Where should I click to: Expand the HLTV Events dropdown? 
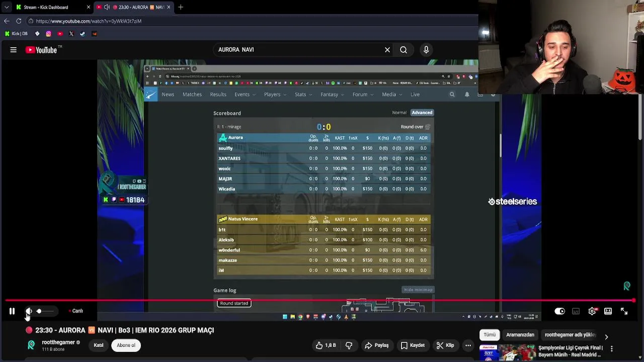coord(245,95)
